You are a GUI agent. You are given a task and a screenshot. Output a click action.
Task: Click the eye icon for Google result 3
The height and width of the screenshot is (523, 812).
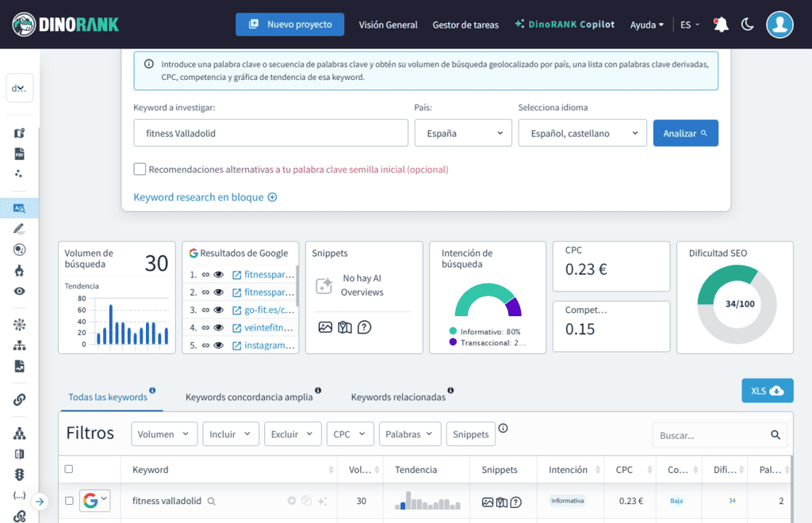click(x=218, y=310)
